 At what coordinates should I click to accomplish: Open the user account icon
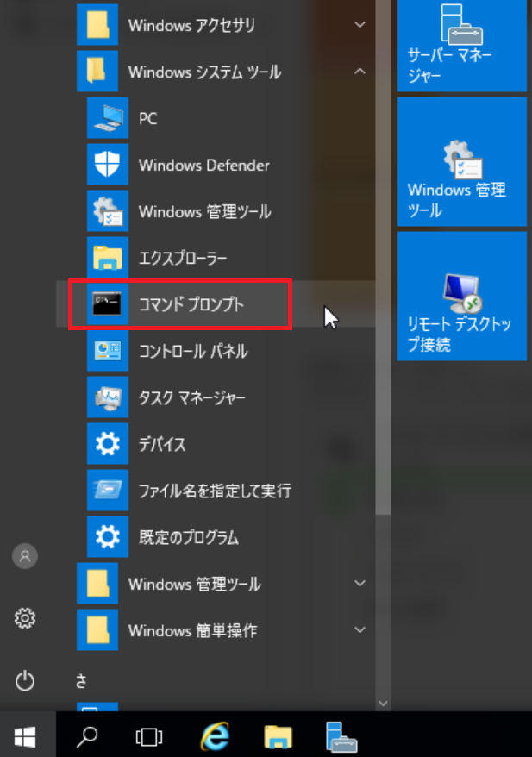point(25,556)
